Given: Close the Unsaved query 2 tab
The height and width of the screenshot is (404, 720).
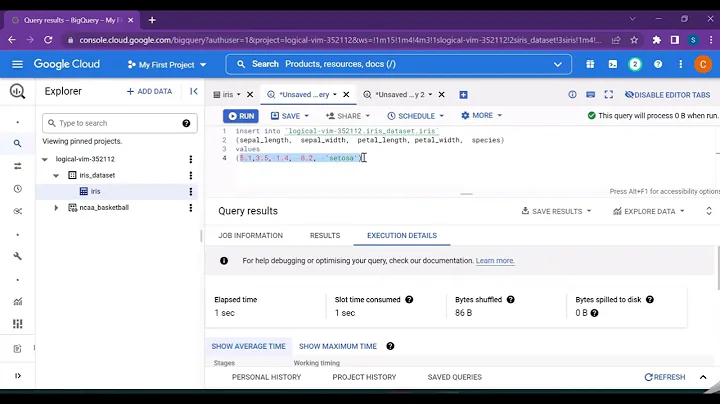Looking at the screenshot, I should (441, 95).
